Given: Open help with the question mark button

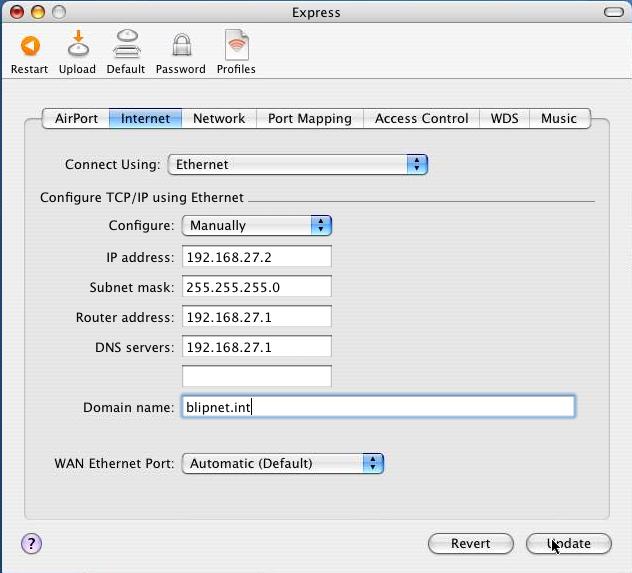Looking at the screenshot, I should (x=31, y=543).
